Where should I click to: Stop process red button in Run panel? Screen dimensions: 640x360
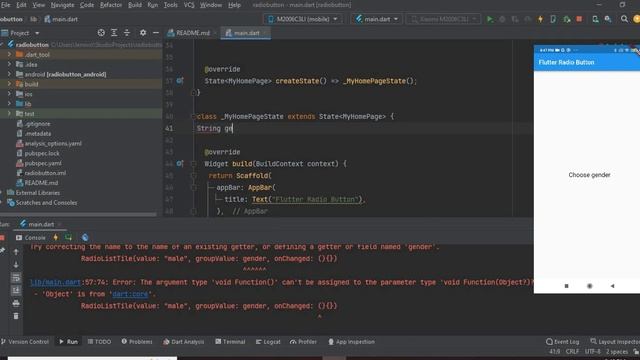tap(2, 238)
